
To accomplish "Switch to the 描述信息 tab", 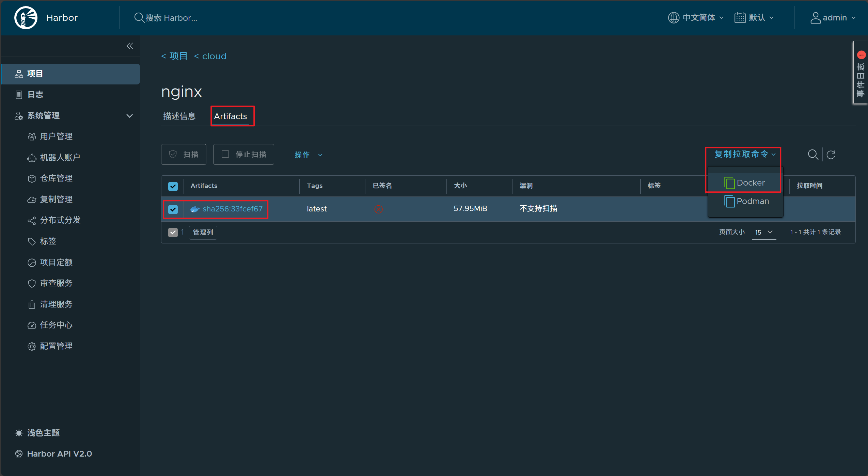I will coord(179,116).
